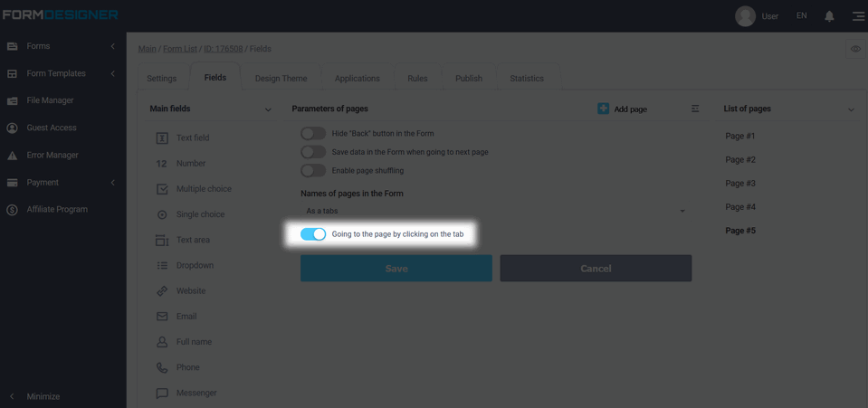Switch to the Statistics tab
This screenshot has height=408, width=868.
click(x=527, y=78)
